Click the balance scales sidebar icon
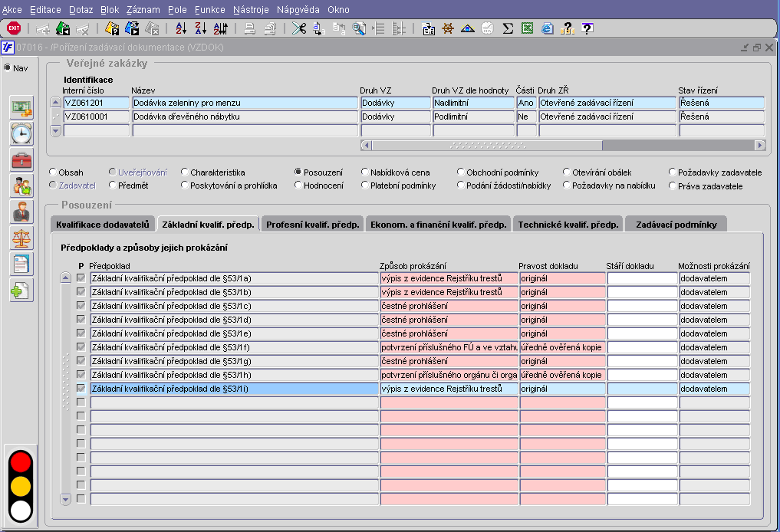Image resolution: width=780 pixels, height=532 pixels. 21,238
